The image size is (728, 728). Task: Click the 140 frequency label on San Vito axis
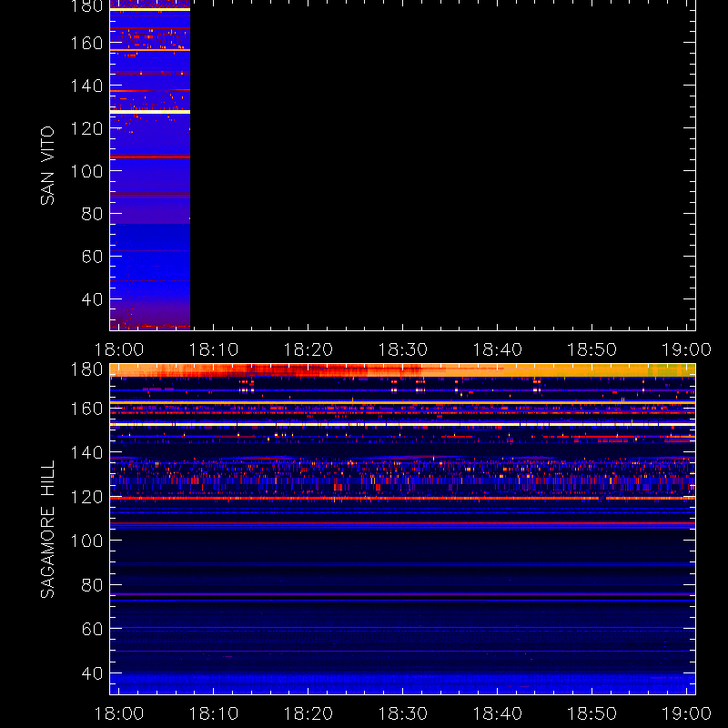[86, 86]
